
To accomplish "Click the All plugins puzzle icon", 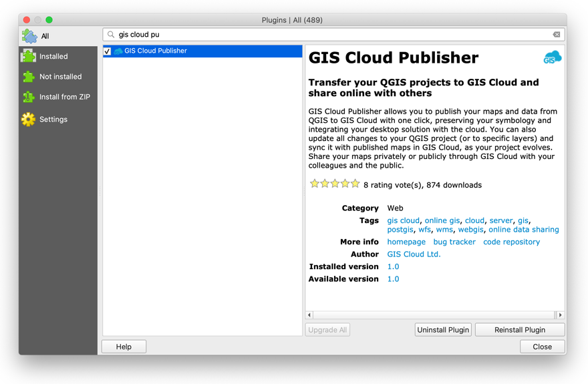I will point(29,36).
